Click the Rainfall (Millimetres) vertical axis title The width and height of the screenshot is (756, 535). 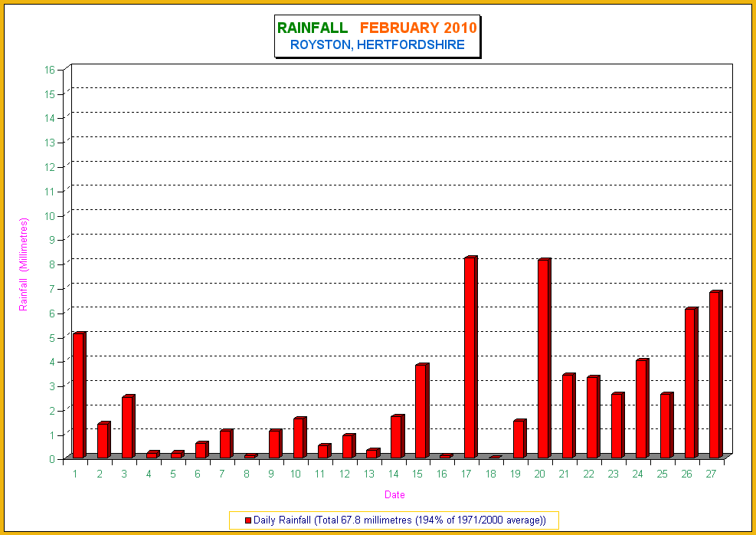(x=23, y=264)
